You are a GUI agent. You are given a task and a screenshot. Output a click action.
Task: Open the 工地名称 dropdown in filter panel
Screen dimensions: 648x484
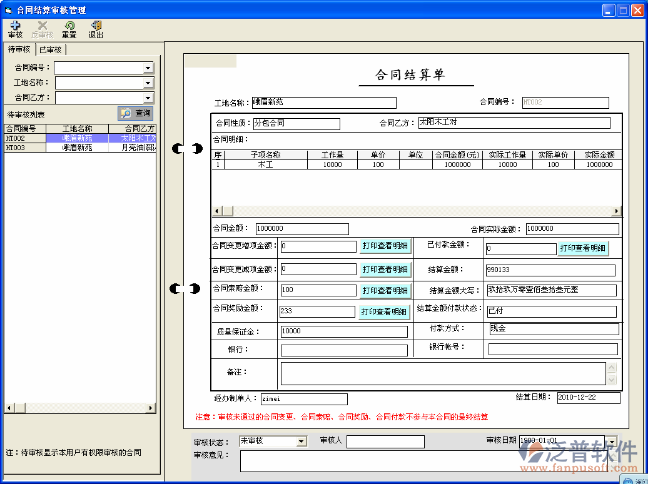pyautogui.click(x=148, y=83)
